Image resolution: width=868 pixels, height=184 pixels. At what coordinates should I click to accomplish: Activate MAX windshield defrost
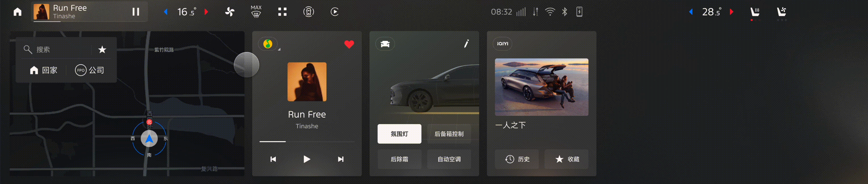[x=256, y=12]
